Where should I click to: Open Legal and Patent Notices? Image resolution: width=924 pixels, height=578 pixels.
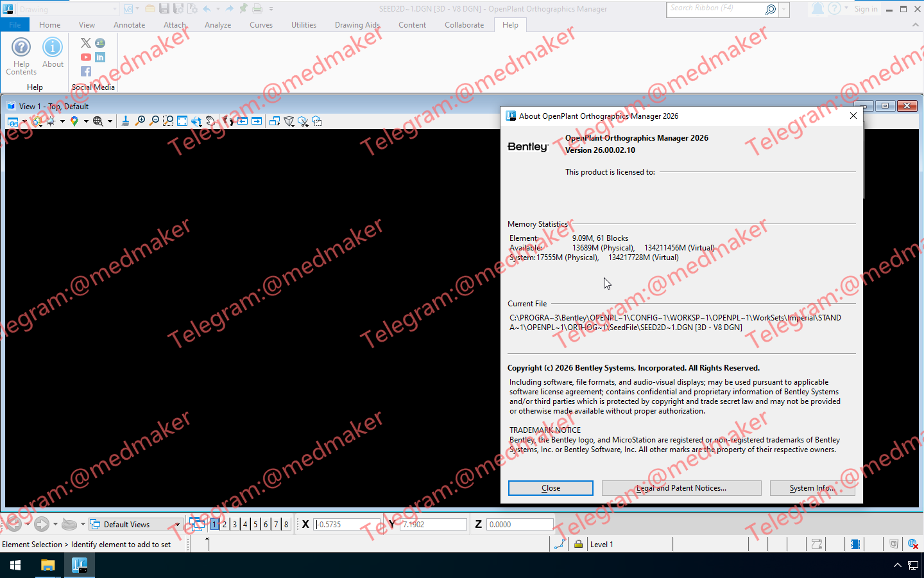tap(681, 488)
